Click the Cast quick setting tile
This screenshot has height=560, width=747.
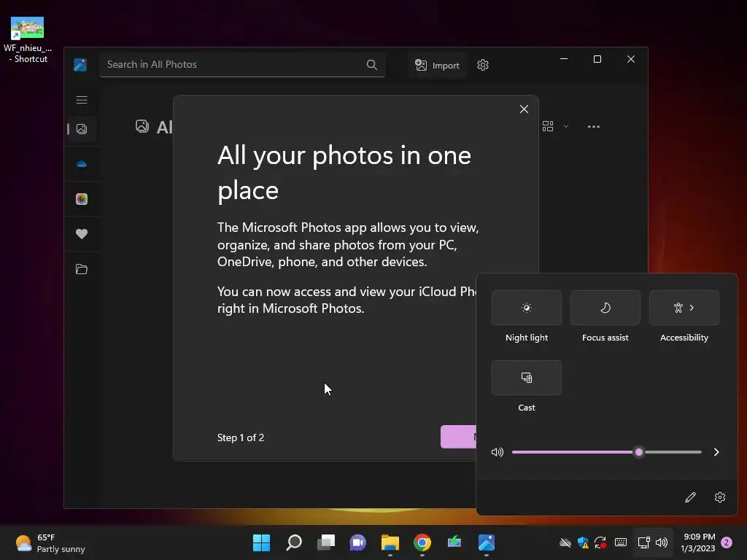tap(527, 378)
